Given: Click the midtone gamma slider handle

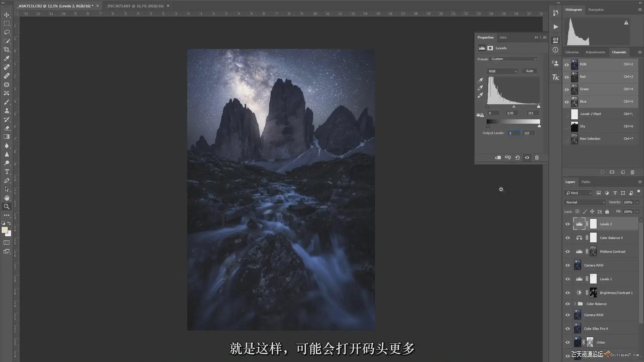Looking at the screenshot, I should [x=514, y=107].
